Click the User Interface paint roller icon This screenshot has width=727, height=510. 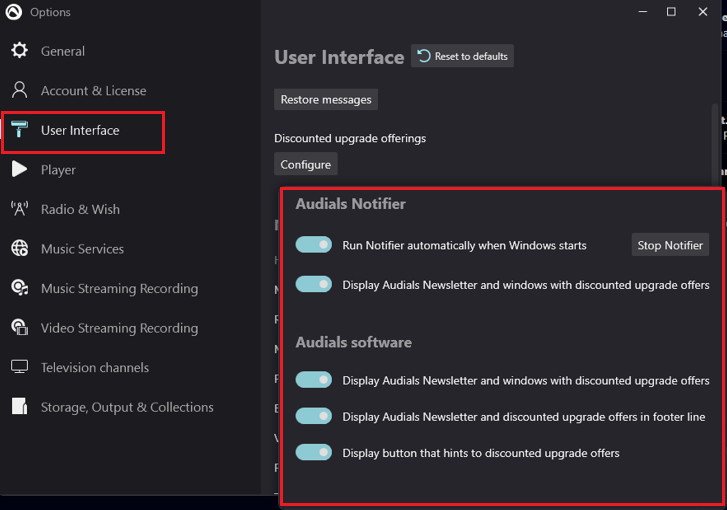pos(19,129)
